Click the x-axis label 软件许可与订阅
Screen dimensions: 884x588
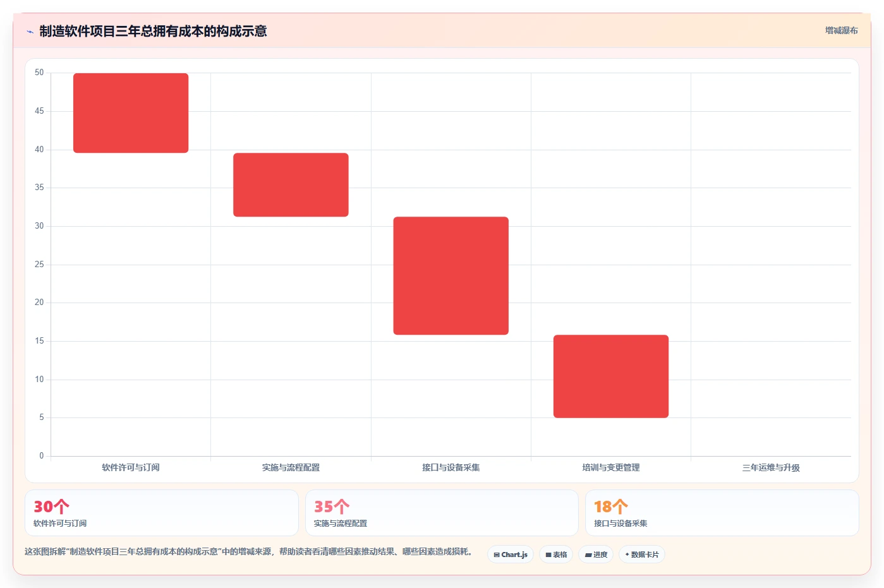click(x=131, y=467)
